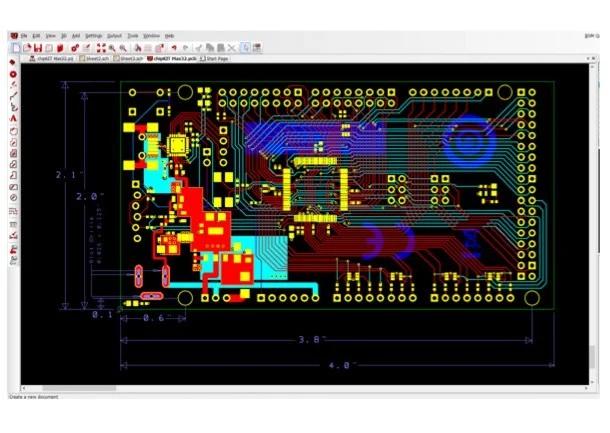Toggle the highlighted select-mode toolbar icon
The width and height of the screenshot is (610, 433).
click(245, 48)
